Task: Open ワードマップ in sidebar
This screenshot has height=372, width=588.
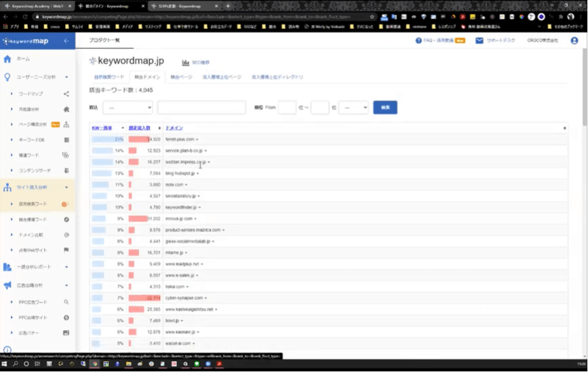Action: (x=31, y=94)
